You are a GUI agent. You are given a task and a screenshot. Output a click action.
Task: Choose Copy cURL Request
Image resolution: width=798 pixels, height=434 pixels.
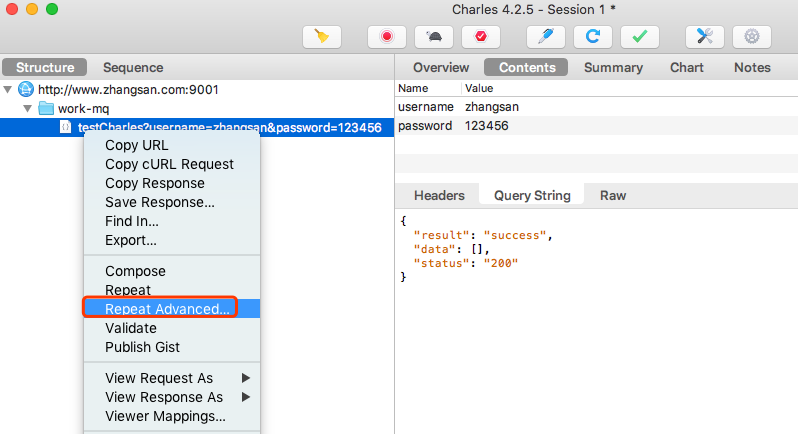172,164
